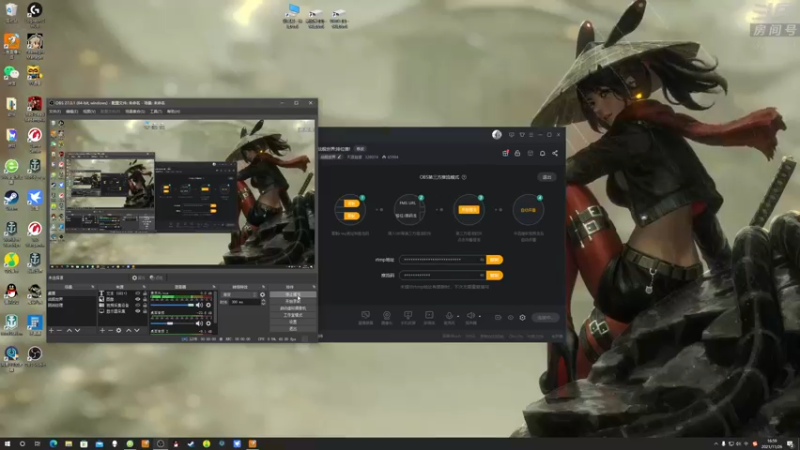Toggle lock on display capture source
Image resolution: width=800 pixels, height=450 pixels.
click(145, 311)
